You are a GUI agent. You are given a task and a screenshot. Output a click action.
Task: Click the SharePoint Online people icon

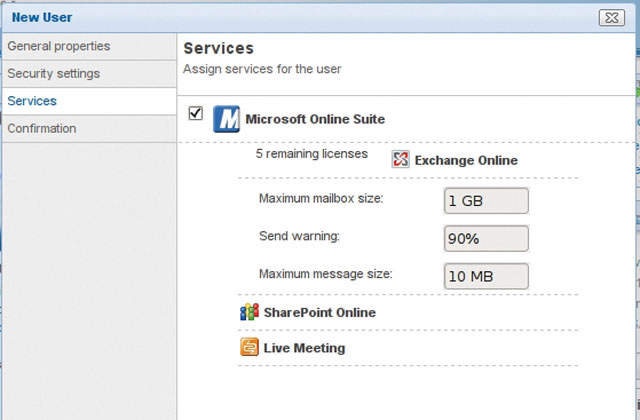click(x=249, y=312)
